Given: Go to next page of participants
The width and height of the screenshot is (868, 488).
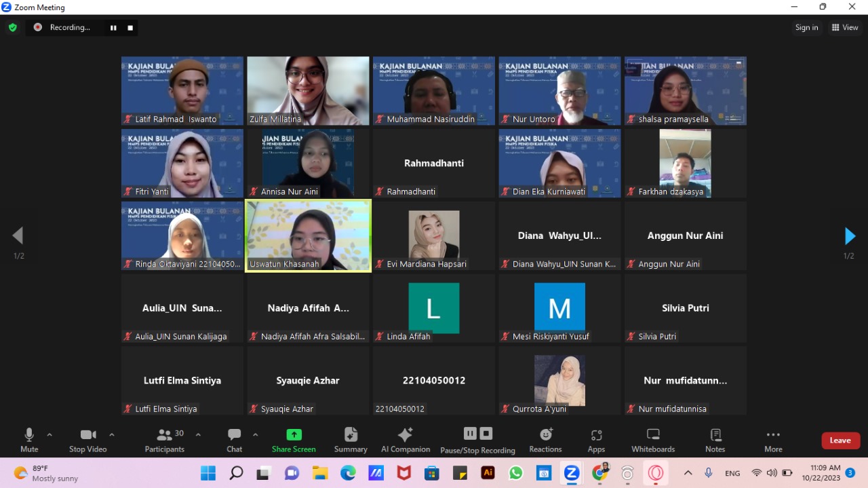Looking at the screenshot, I should 850,236.
